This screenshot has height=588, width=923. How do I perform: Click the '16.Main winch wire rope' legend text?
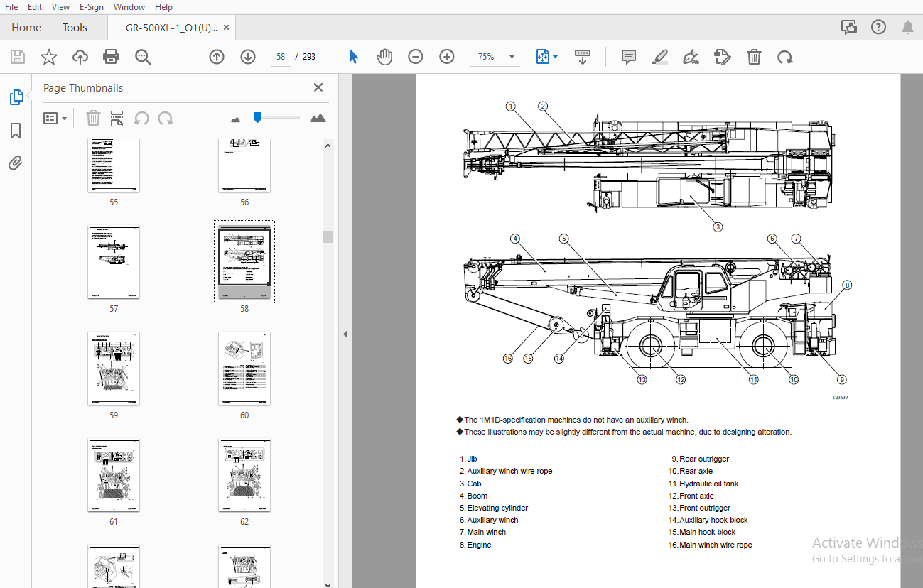(711, 545)
